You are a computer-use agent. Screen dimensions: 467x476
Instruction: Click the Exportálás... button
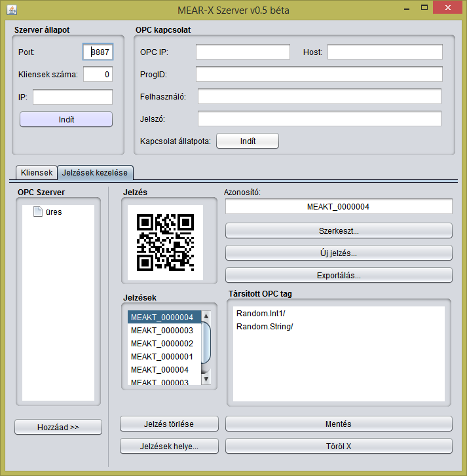tap(339, 276)
